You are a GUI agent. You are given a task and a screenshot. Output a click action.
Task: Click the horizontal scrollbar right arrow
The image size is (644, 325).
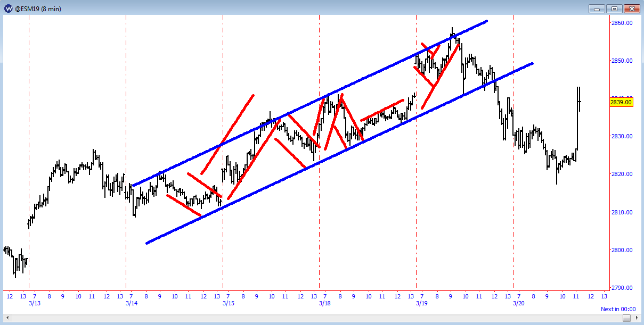pyautogui.click(x=637, y=318)
